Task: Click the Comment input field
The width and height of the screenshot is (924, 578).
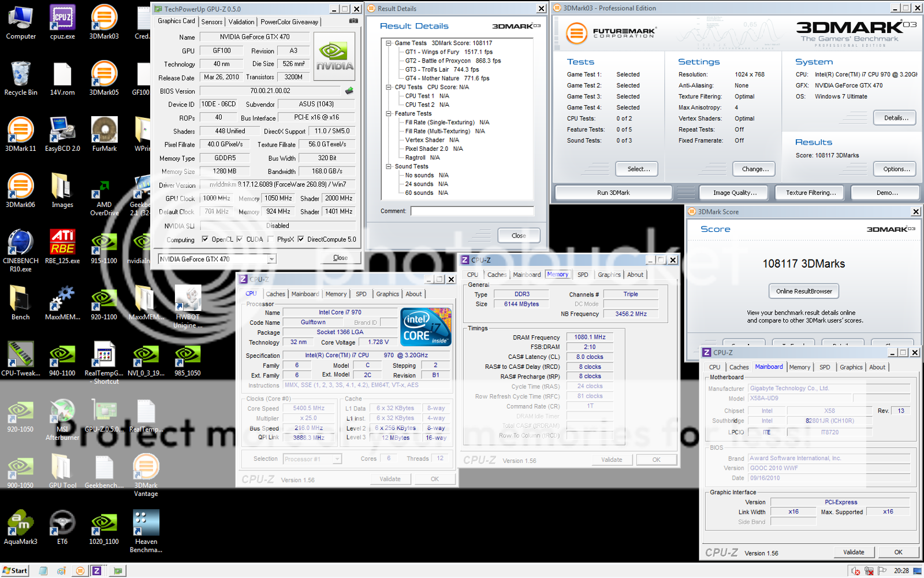Action: tap(472, 212)
